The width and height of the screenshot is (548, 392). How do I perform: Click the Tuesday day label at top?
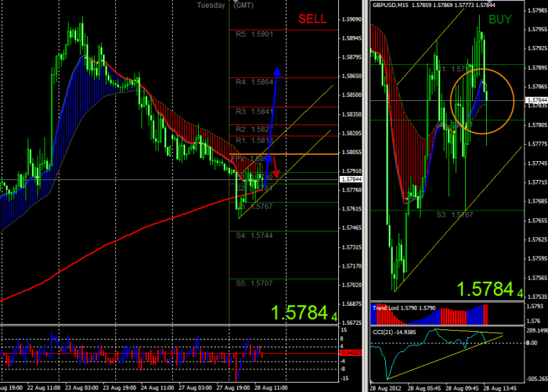211,5
